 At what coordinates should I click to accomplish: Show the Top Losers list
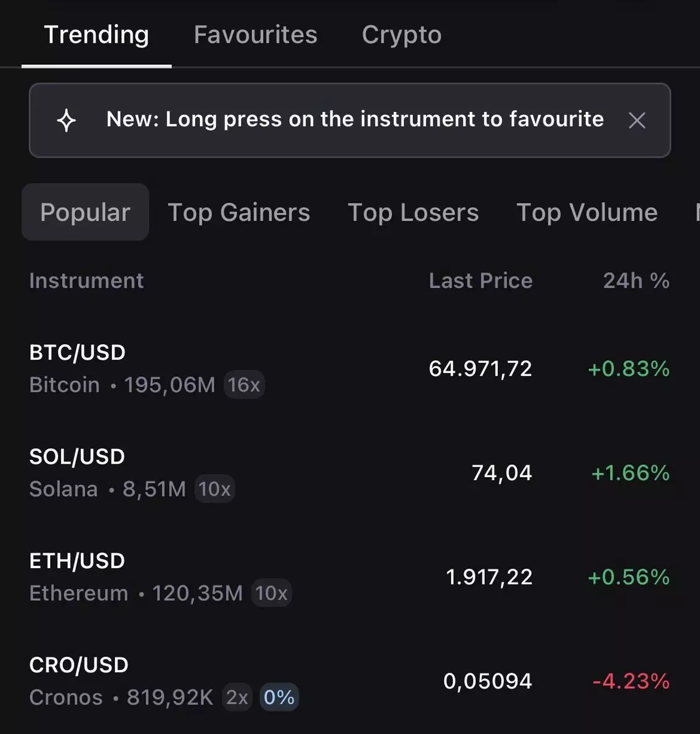pos(413,213)
